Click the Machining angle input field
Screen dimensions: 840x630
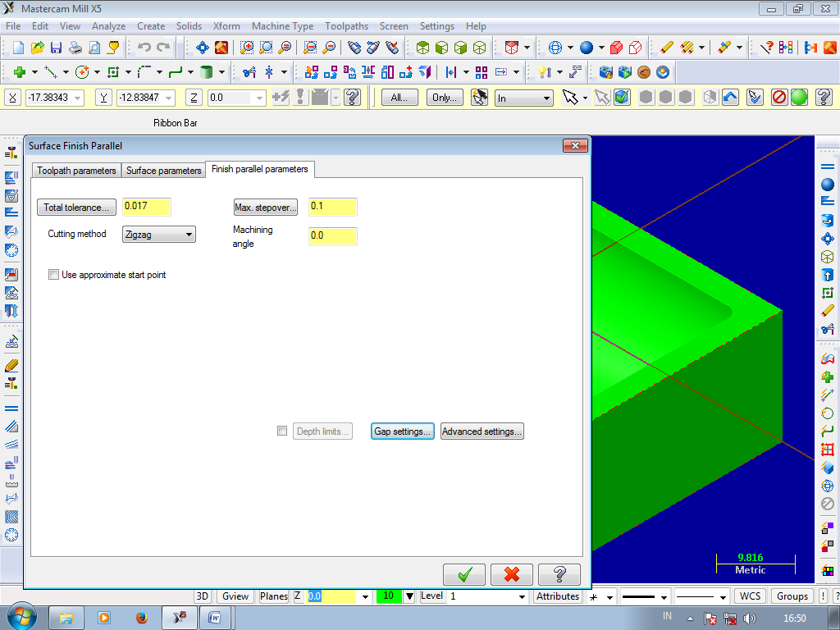pos(333,235)
